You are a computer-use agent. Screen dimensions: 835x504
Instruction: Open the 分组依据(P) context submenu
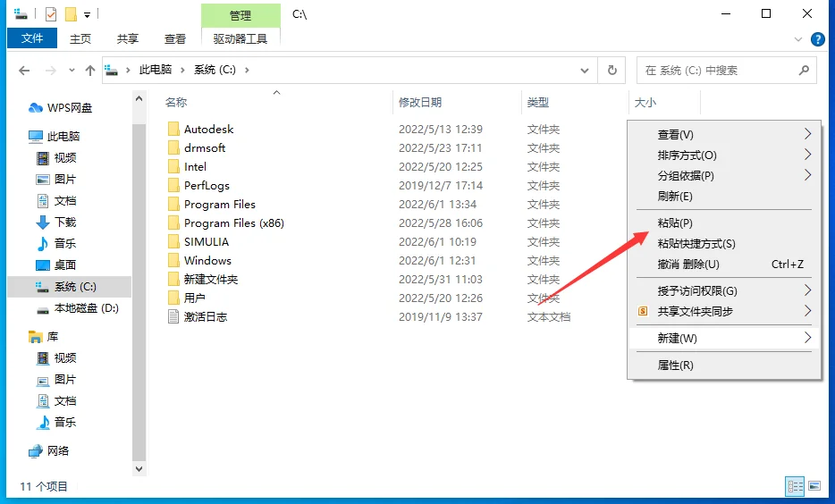724,176
